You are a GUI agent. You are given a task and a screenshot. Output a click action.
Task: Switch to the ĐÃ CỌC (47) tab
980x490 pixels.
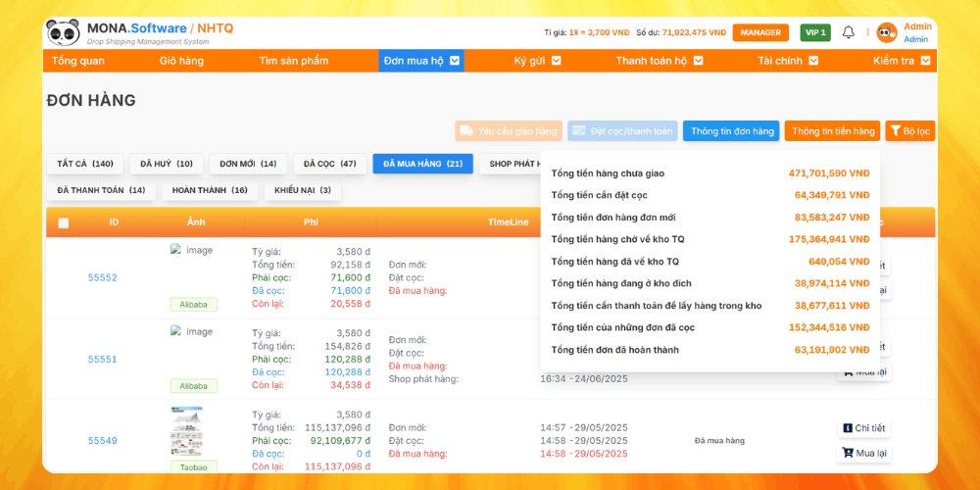[x=329, y=164]
